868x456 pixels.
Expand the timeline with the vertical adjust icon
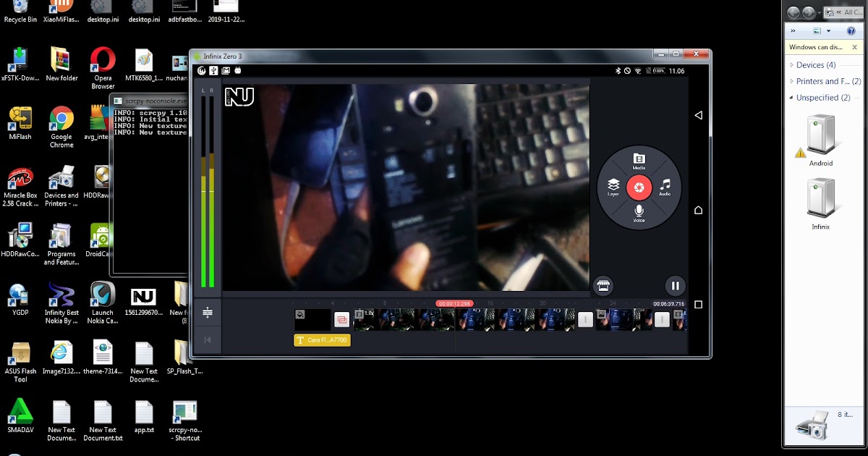point(208,313)
